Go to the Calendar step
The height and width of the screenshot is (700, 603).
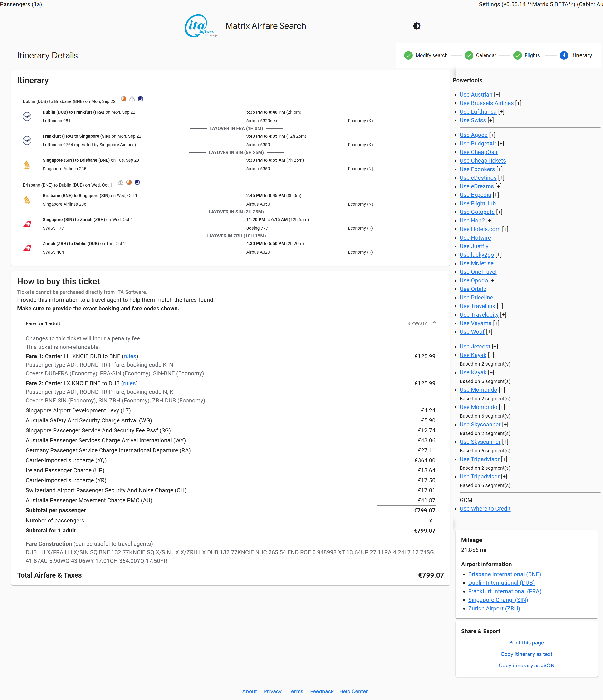[486, 55]
